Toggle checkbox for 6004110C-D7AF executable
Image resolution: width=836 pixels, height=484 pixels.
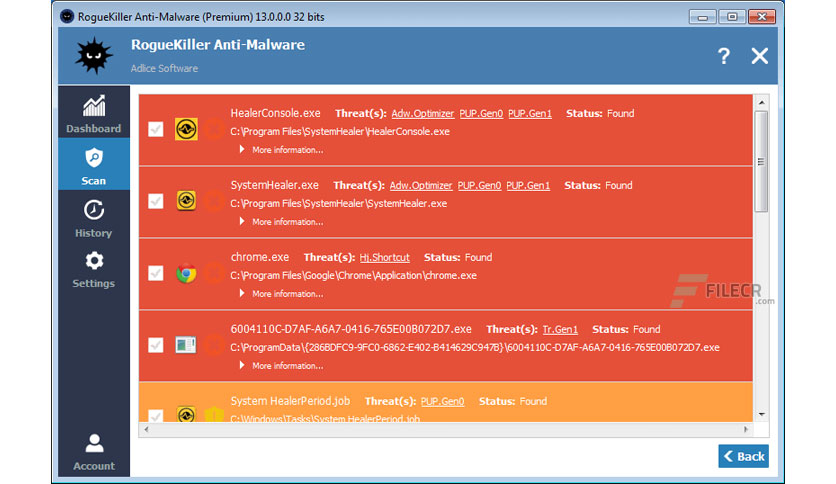pos(156,345)
